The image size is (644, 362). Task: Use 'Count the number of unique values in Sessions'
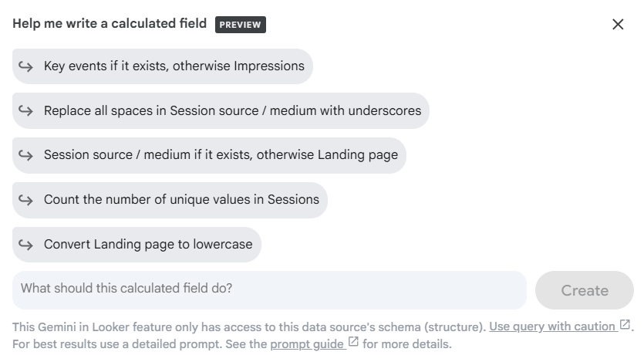pyautogui.click(x=170, y=200)
